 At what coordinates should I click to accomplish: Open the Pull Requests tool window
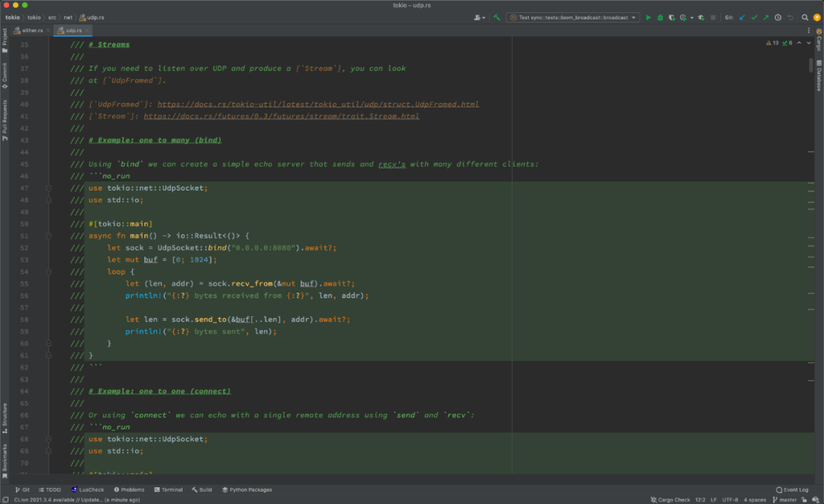[x=5, y=120]
